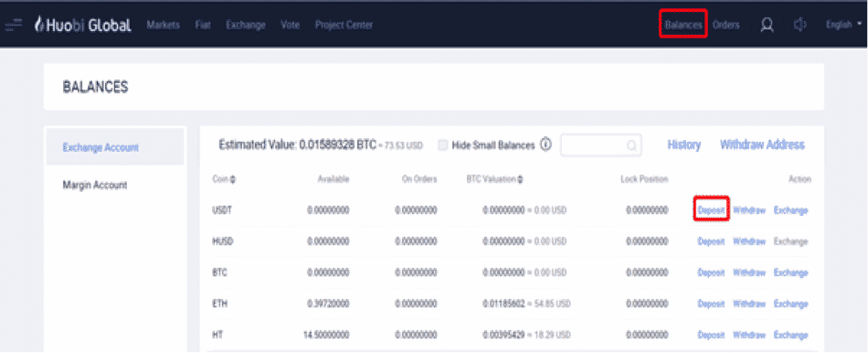
Task: Click the ETH valuation 0.01185602
Action: tap(503, 304)
